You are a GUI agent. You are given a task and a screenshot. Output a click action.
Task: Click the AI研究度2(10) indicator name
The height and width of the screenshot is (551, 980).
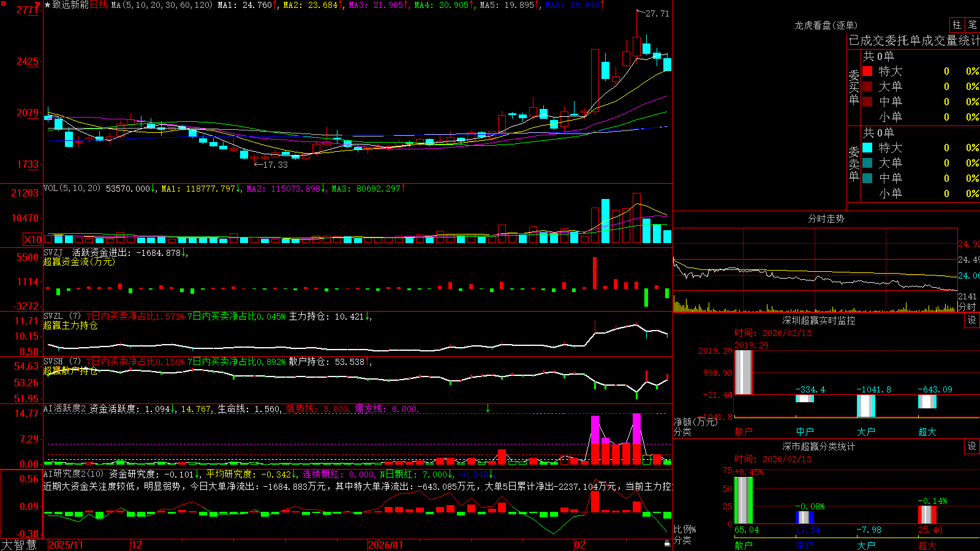click(x=73, y=474)
